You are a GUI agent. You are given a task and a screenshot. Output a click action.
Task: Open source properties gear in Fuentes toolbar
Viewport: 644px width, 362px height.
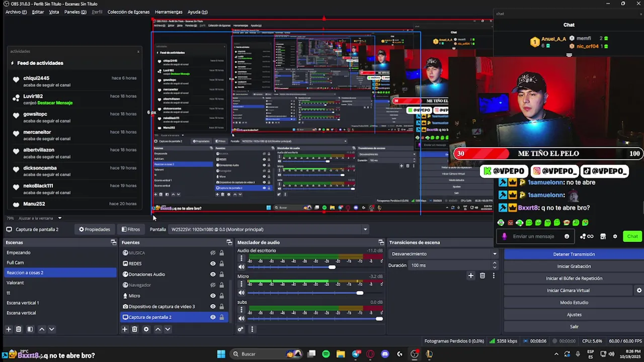point(146,329)
